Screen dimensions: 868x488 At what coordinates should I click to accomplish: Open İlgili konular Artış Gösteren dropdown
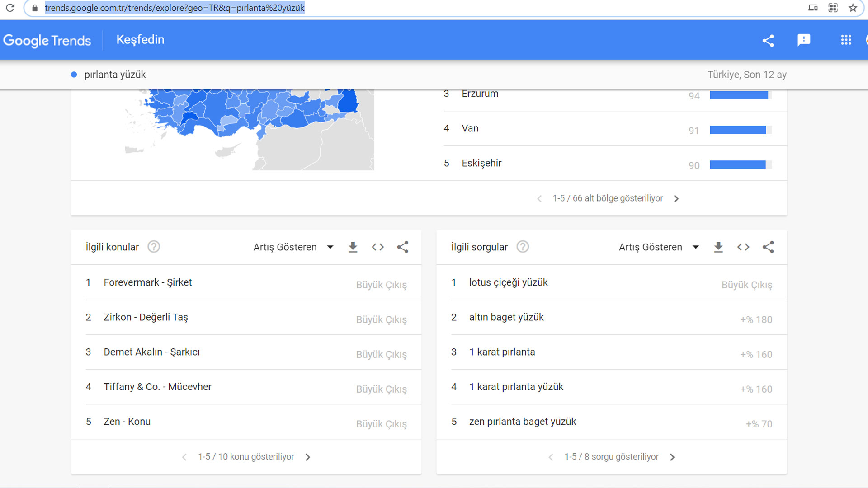293,247
